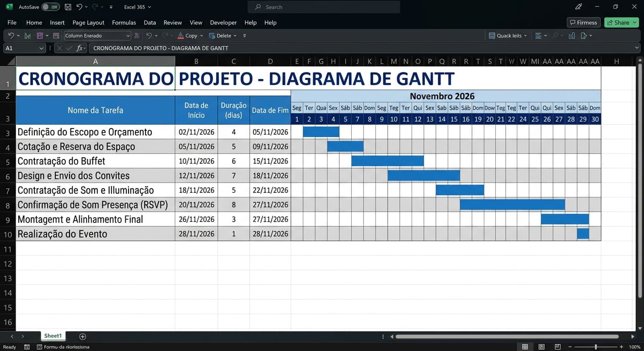This screenshot has width=644, height=351.
Task: Click the Undo icon in the title bar
Action: click(x=79, y=7)
